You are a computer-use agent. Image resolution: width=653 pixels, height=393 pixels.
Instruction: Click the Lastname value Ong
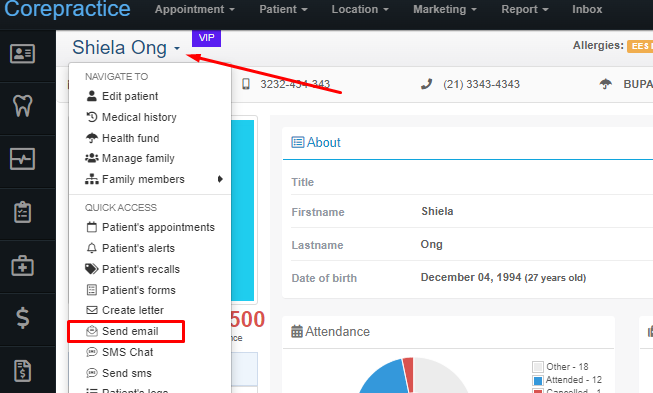(x=431, y=244)
